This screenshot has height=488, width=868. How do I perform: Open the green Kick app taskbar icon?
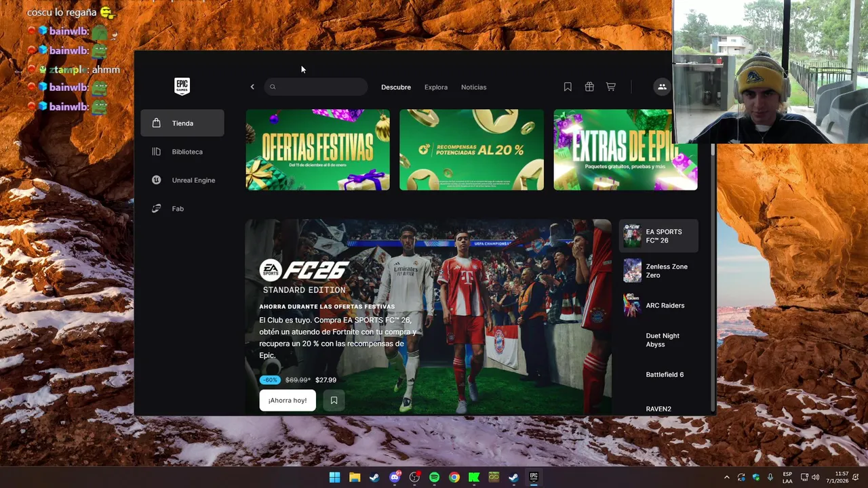[474, 477]
